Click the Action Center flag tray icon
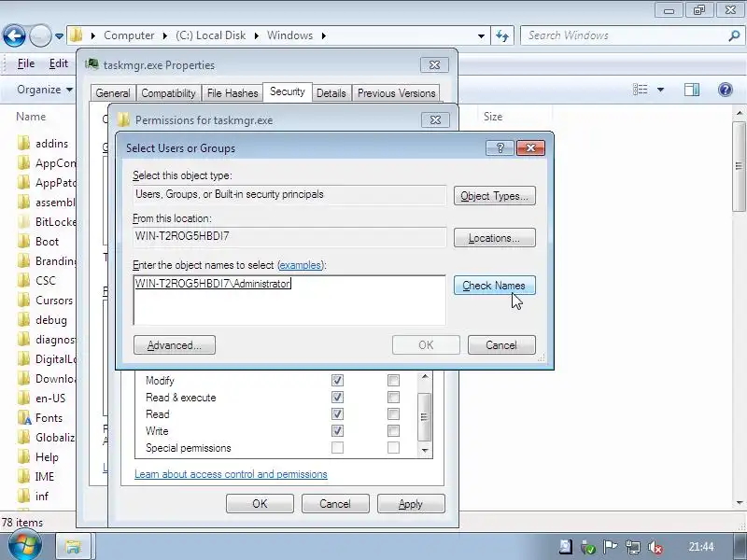The height and width of the screenshot is (560, 747). pyautogui.click(x=611, y=547)
